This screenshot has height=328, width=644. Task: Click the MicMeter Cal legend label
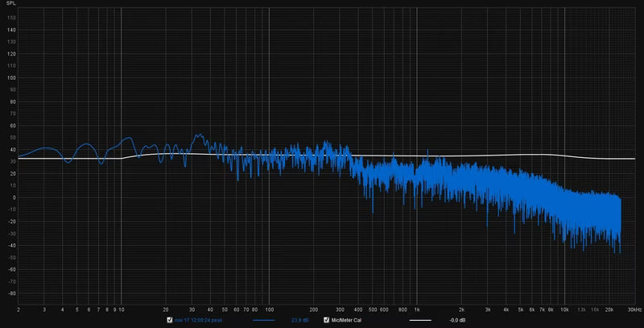(348, 320)
